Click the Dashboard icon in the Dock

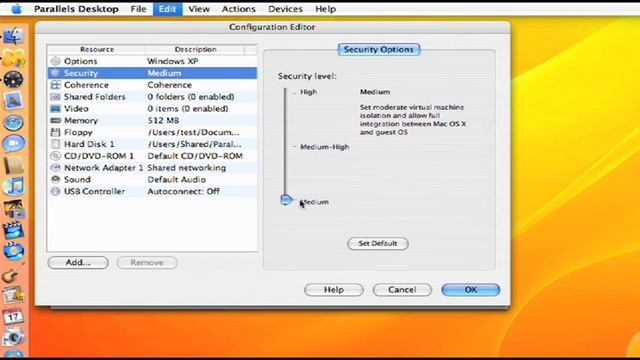(13, 79)
